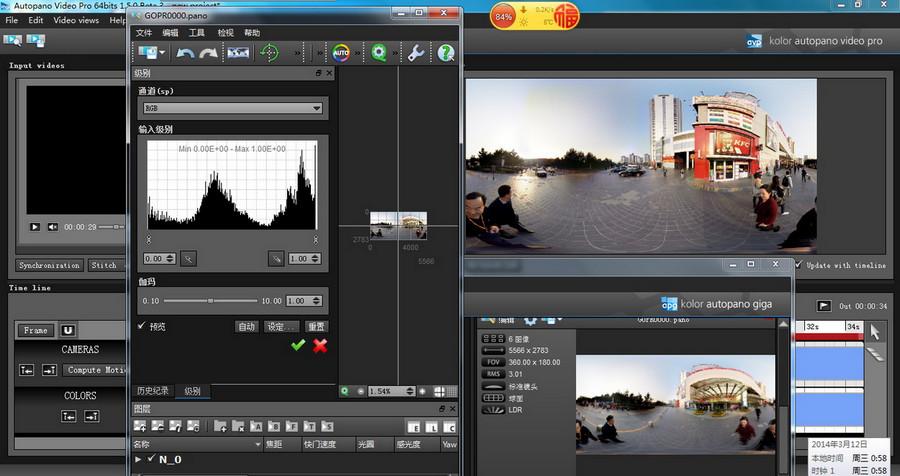Click the C button in layers toolbar
Viewport: 900px width, 476px height.
pyautogui.click(x=449, y=427)
